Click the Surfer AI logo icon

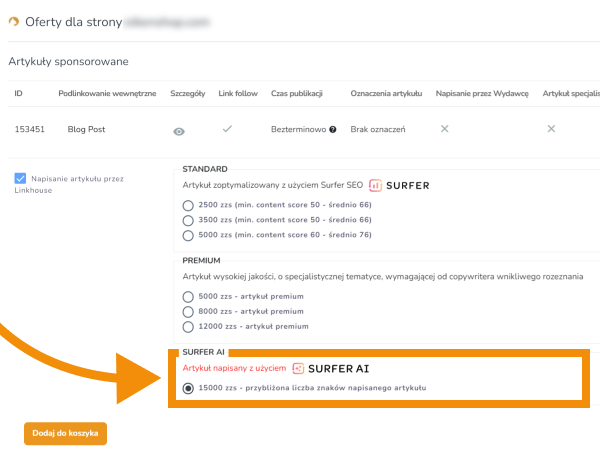pos(298,368)
